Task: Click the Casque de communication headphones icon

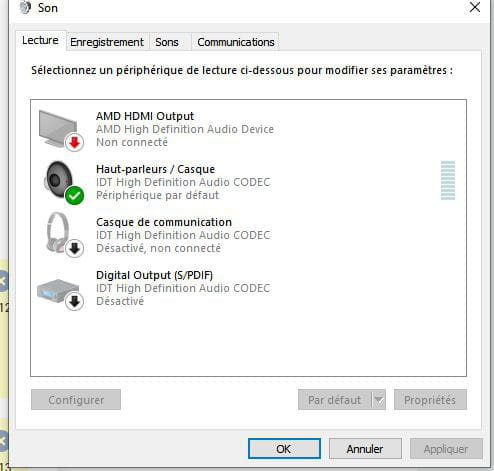Action: click(x=58, y=232)
